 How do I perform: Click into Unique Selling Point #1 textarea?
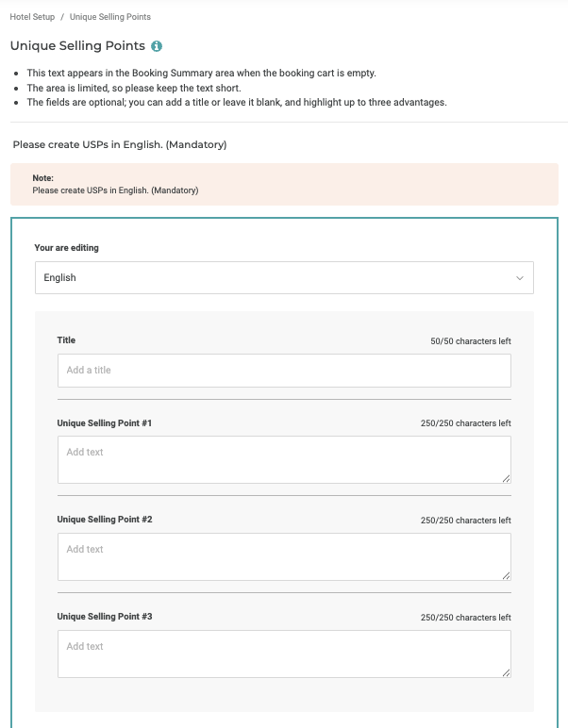click(x=284, y=459)
